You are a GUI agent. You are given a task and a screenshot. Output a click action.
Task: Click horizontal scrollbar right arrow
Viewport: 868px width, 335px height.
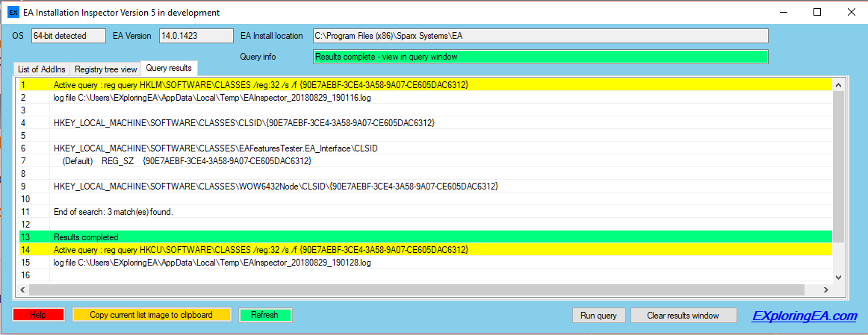825,289
